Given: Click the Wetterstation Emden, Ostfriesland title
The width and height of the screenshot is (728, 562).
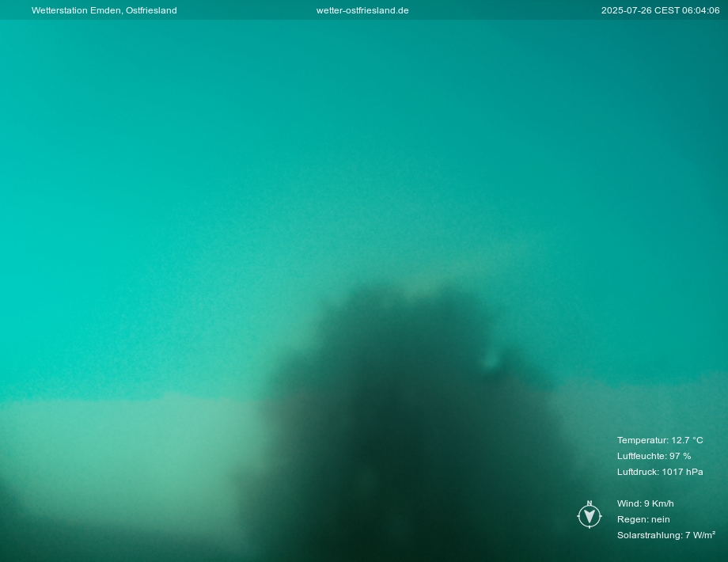Looking at the screenshot, I should pos(104,10).
